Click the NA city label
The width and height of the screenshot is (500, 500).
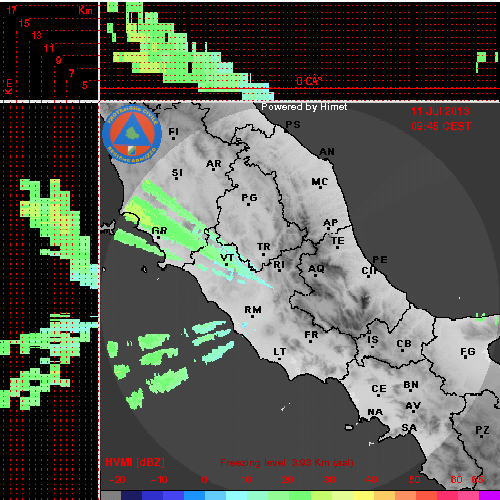pyautogui.click(x=375, y=412)
